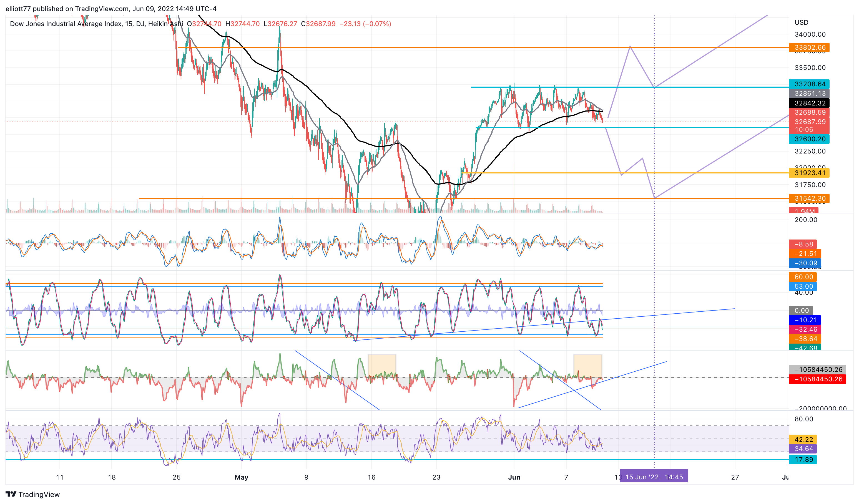Viewport: 859px width, 504px height.
Task: Click the 31923.41 yellow price label
Action: [810, 173]
